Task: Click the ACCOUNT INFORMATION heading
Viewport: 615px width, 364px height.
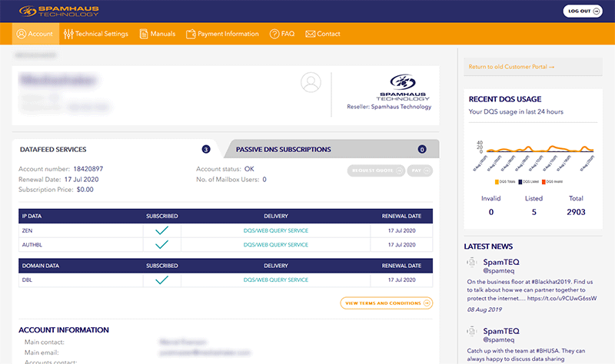Action: (64, 330)
